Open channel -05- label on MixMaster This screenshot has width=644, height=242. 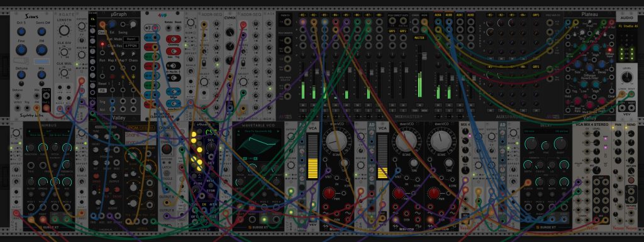click(x=347, y=15)
